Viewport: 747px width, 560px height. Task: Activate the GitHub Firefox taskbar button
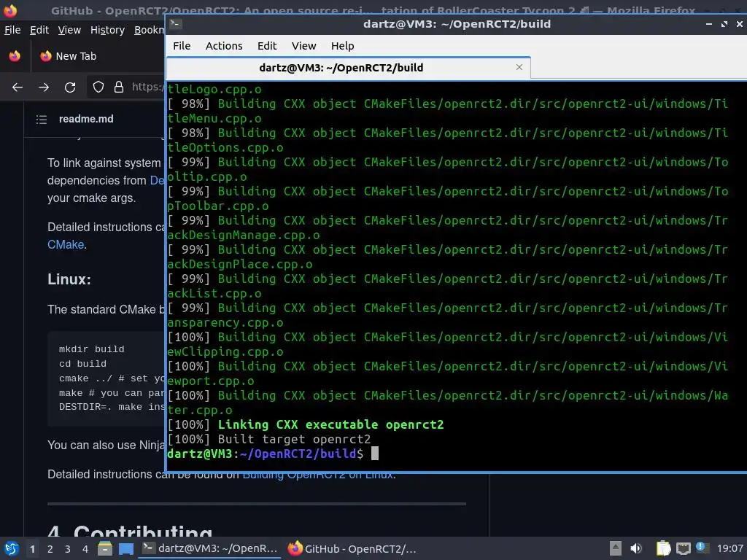(352, 548)
